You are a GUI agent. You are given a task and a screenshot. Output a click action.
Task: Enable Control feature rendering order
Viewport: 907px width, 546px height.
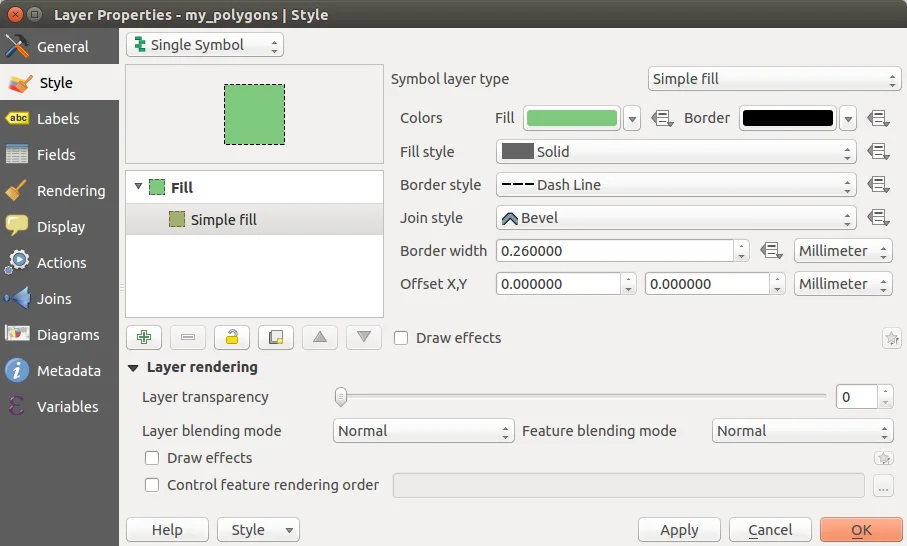[x=152, y=485]
